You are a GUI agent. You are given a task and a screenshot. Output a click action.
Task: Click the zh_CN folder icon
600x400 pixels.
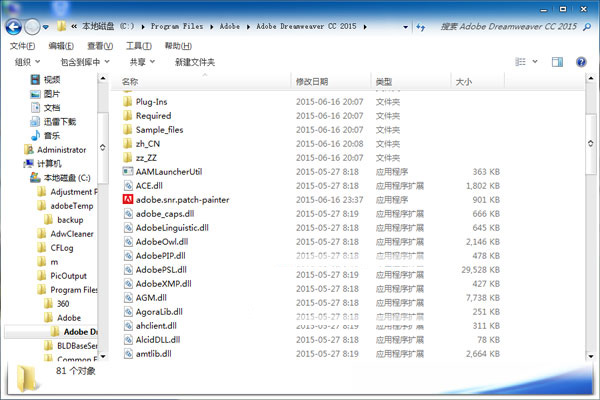[127, 144]
